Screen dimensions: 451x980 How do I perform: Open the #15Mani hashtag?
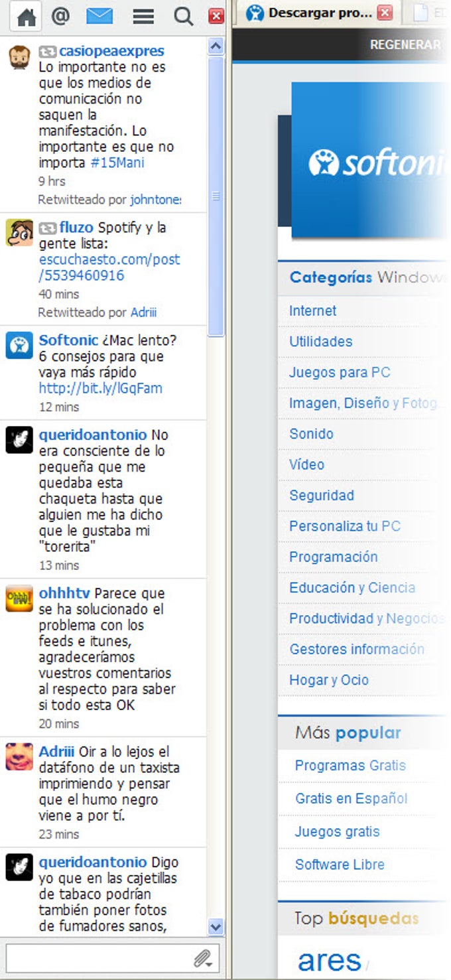pos(117,163)
